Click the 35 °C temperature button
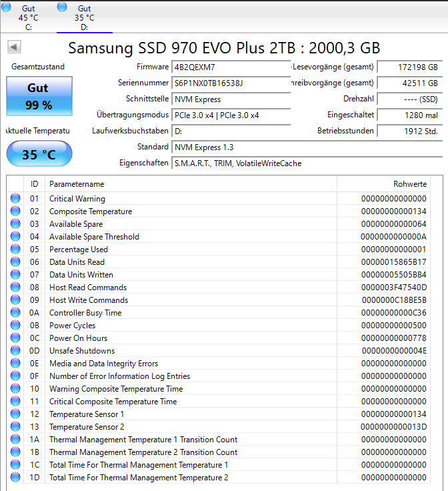Image resolution: width=448 pixels, height=491 pixels. [39, 153]
